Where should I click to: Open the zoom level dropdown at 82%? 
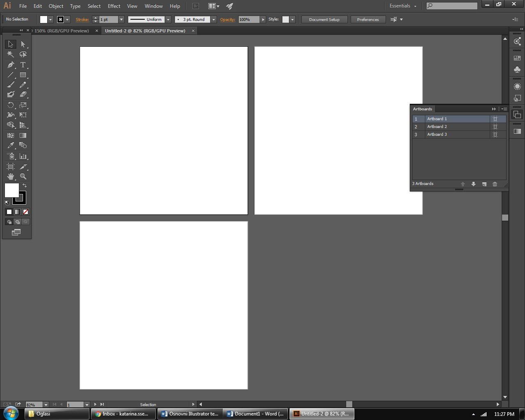pyautogui.click(x=46, y=404)
